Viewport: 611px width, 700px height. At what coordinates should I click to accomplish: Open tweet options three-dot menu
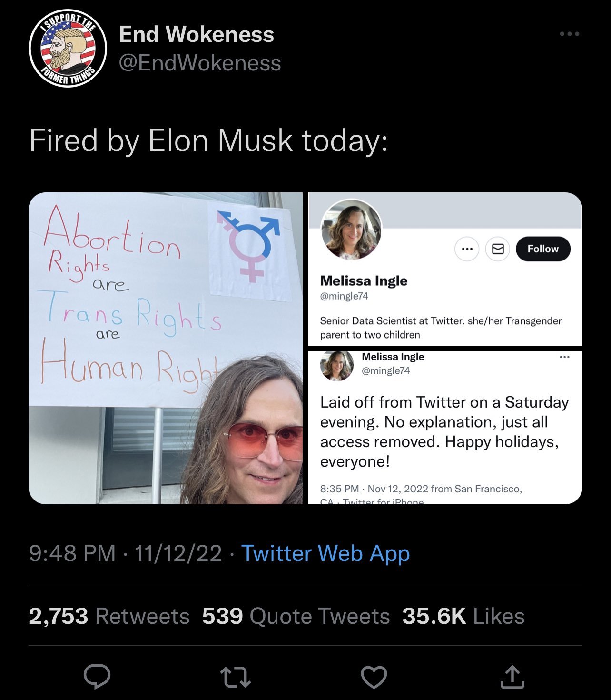click(x=569, y=34)
